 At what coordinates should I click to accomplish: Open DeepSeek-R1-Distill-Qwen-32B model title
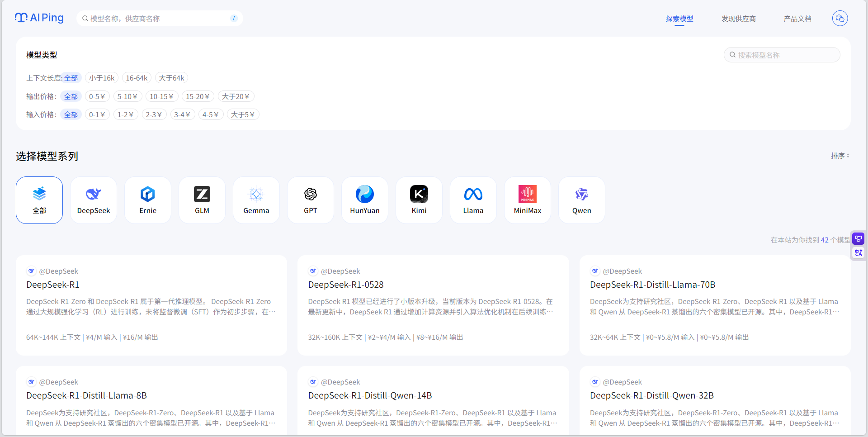[x=652, y=395]
